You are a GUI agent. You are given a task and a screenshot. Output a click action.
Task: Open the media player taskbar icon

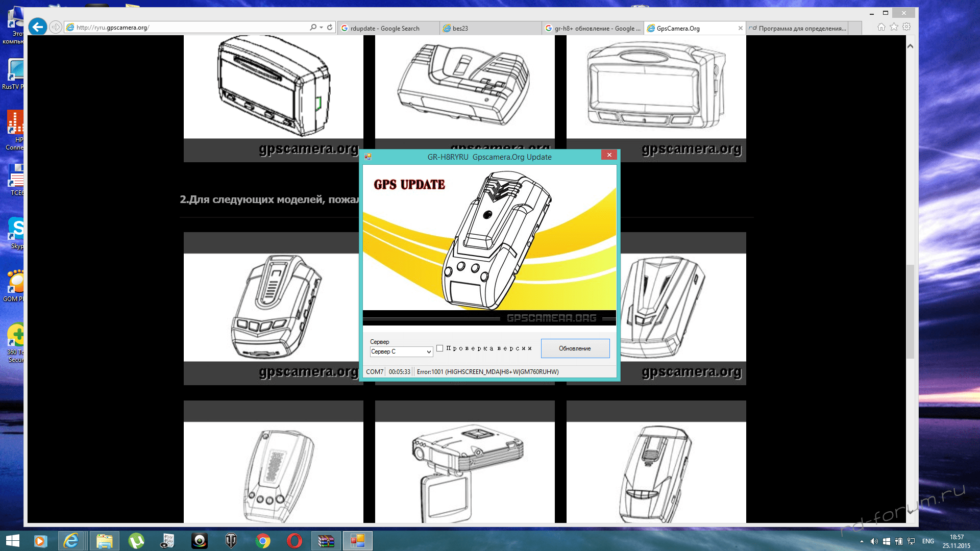(x=40, y=541)
